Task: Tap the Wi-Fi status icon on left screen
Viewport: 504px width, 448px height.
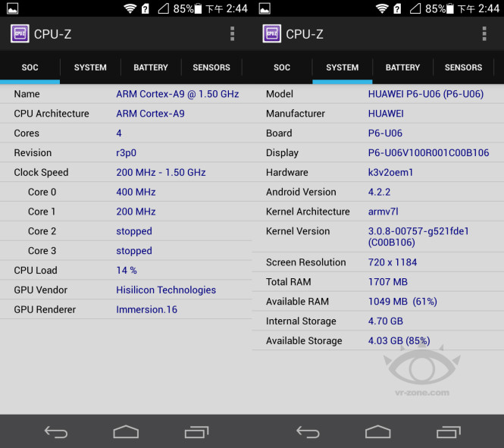Action: click(130, 8)
